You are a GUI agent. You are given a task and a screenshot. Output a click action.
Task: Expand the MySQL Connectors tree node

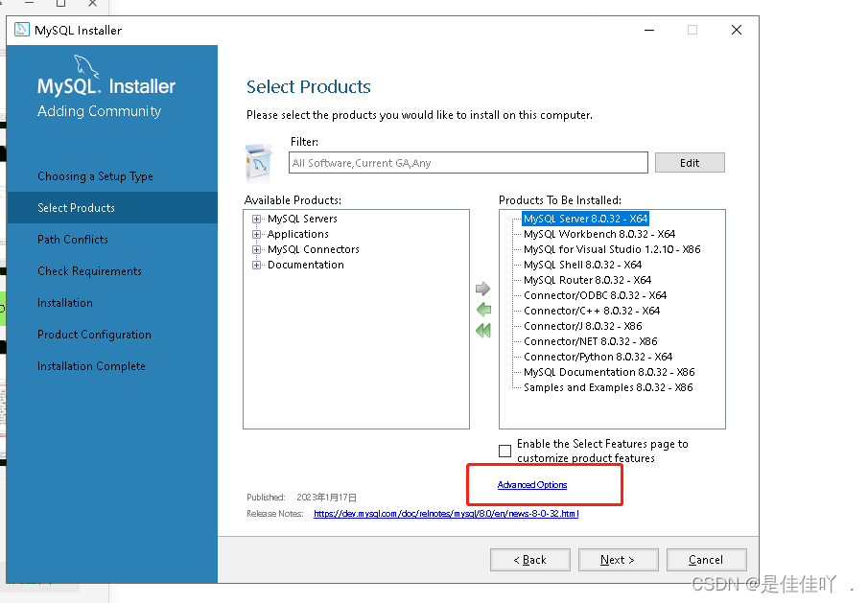click(x=256, y=249)
